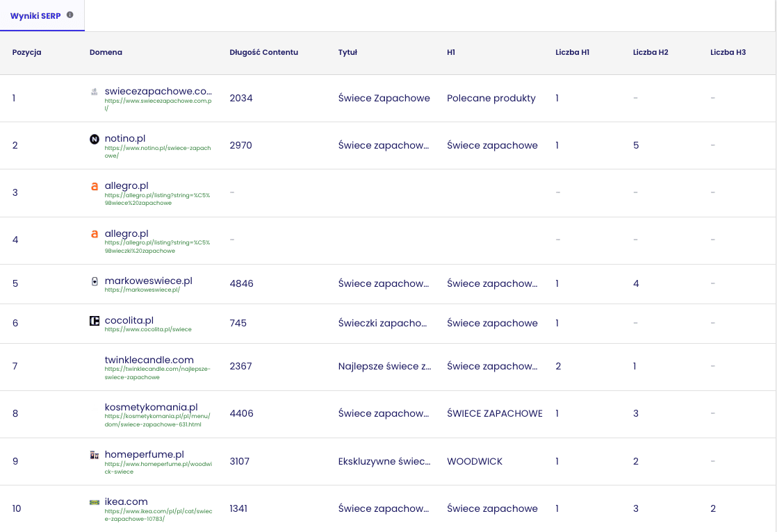Click the H2 count '5' in notino row

tap(636, 145)
